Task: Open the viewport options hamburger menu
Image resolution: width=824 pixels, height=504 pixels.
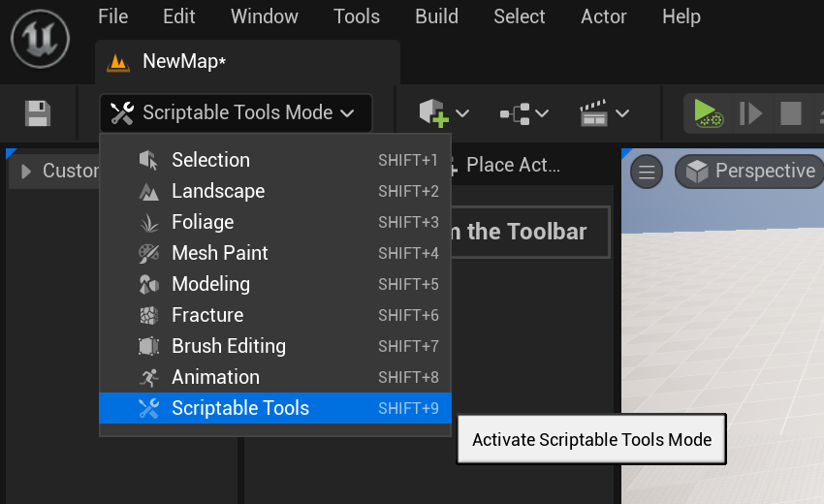Action: point(647,173)
